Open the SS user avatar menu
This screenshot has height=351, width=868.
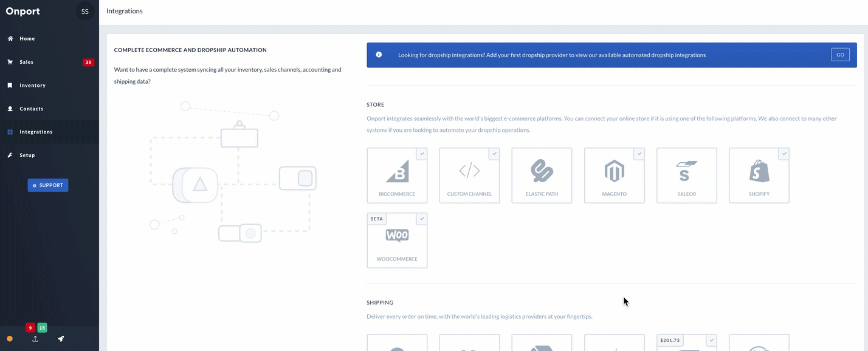coord(85,11)
